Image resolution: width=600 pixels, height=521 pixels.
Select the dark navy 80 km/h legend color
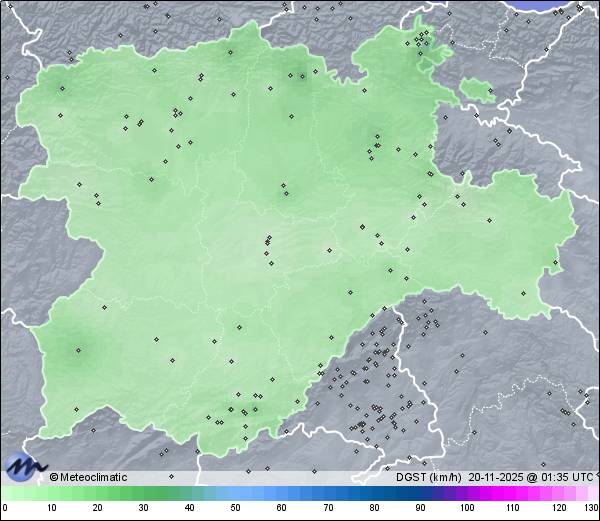pyautogui.click(x=374, y=493)
